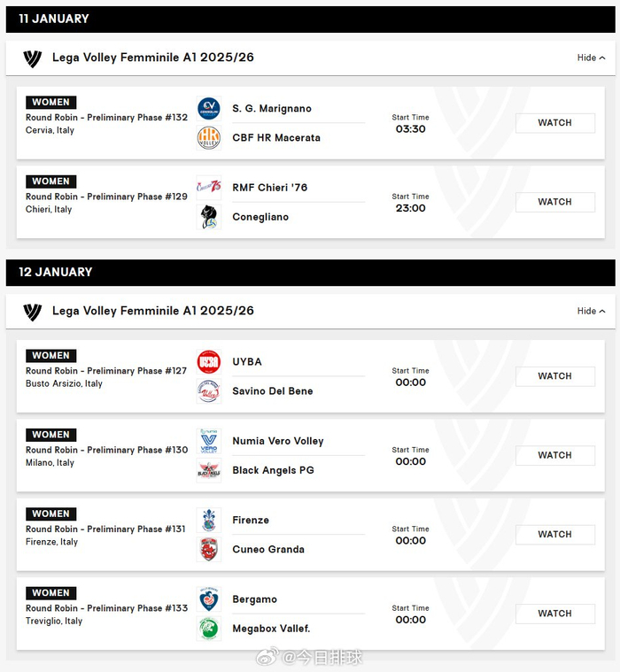Click the UYBA red team logo
Viewport: 620px width, 672px height.
click(x=209, y=362)
